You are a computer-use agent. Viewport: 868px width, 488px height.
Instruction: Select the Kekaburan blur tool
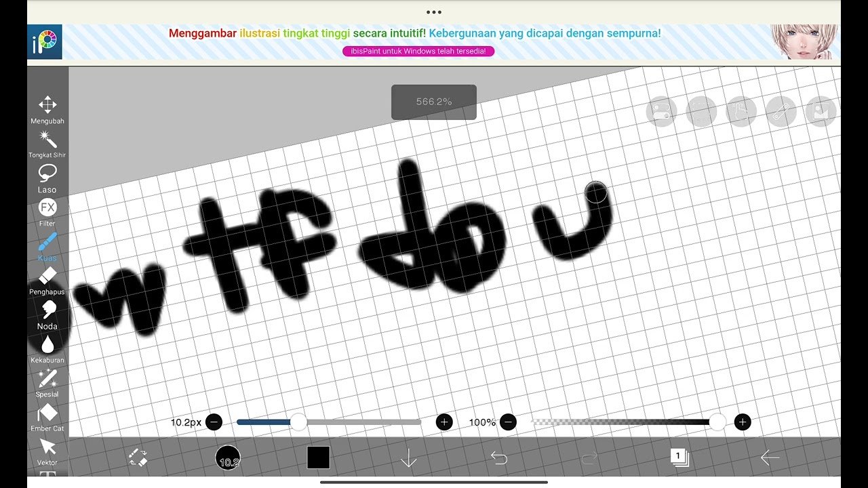pyautogui.click(x=47, y=350)
